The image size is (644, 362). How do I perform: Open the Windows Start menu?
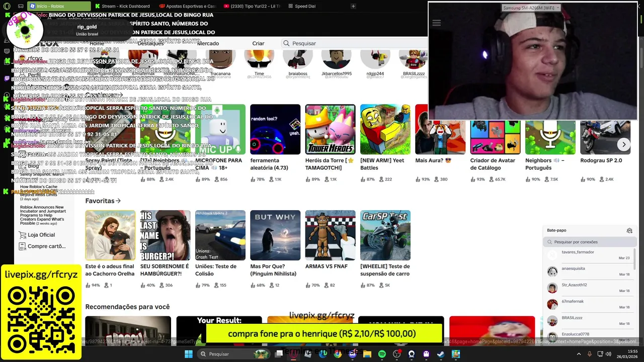pyautogui.click(x=188, y=354)
